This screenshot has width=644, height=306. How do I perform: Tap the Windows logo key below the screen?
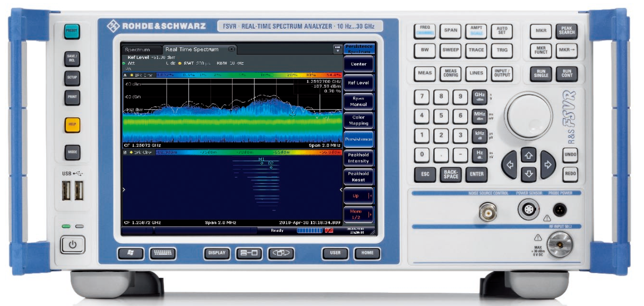(131, 253)
